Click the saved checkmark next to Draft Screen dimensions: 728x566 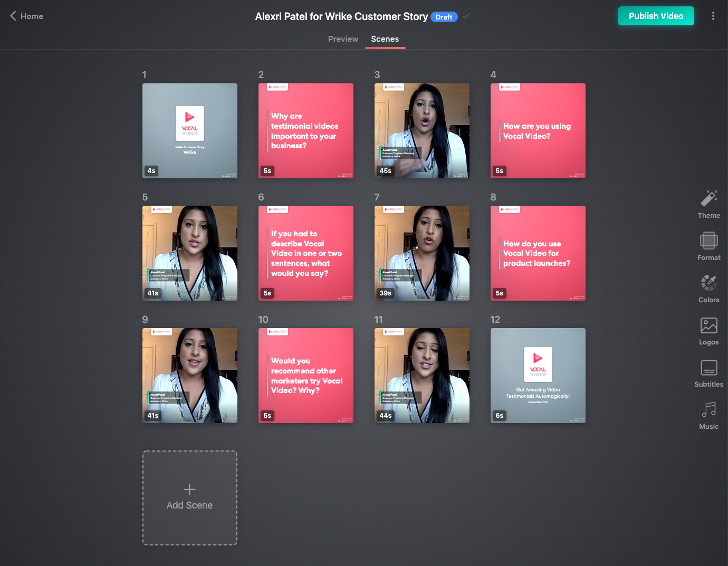(x=466, y=16)
